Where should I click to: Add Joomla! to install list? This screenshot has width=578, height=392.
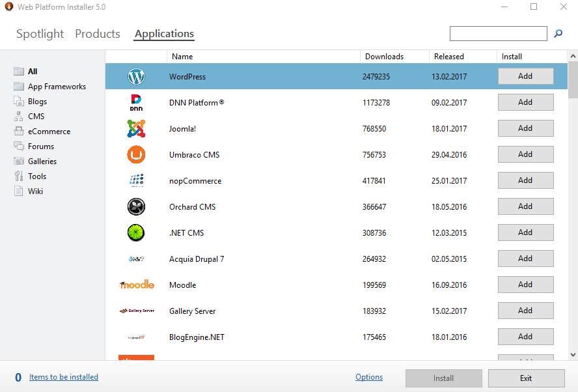coord(526,128)
